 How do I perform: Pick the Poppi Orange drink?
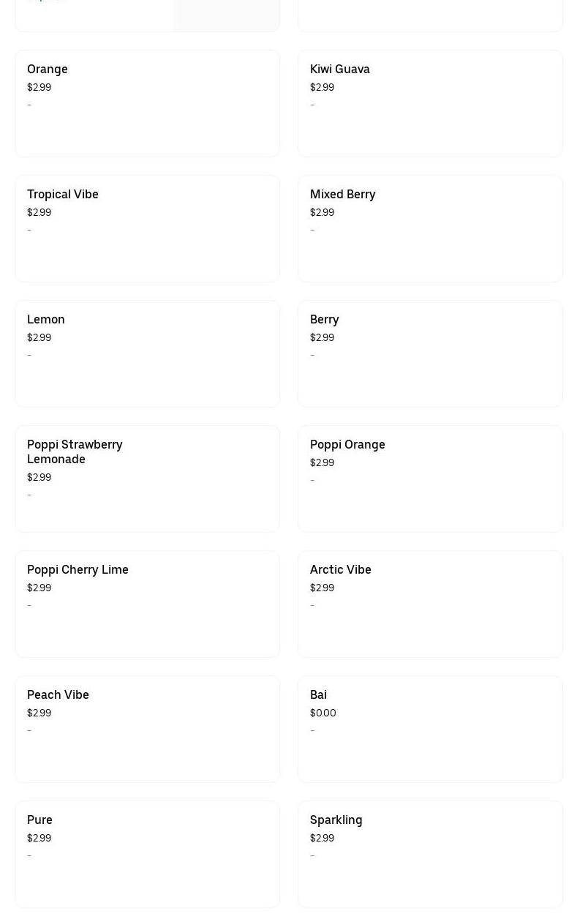430,479
